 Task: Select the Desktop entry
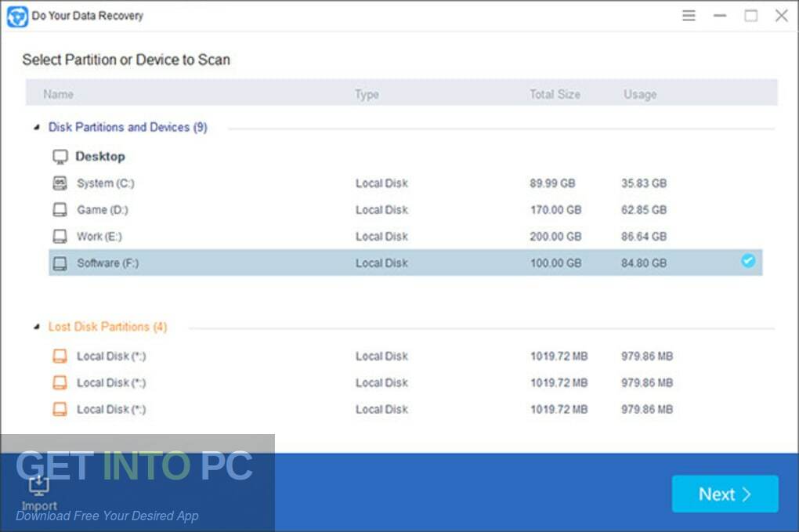[100, 157]
